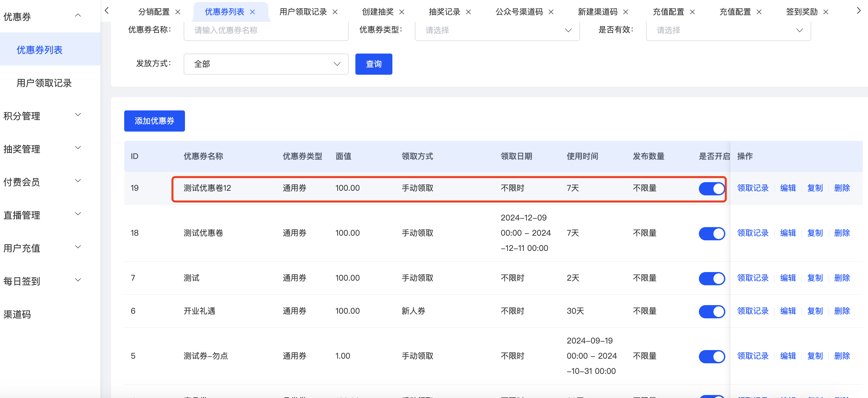Open the 抽奖记录 tab
This screenshot has height=398, width=868.
[445, 12]
